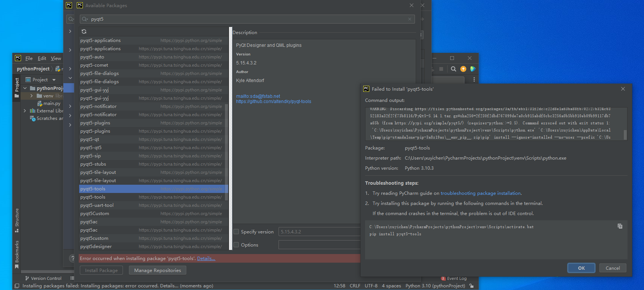Select main.py file in the project tree
The image size is (644, 290).
pos(49,103)
